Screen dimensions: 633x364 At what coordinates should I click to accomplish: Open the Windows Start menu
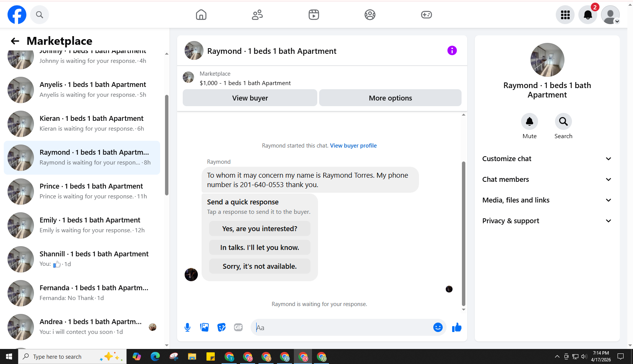9,356
